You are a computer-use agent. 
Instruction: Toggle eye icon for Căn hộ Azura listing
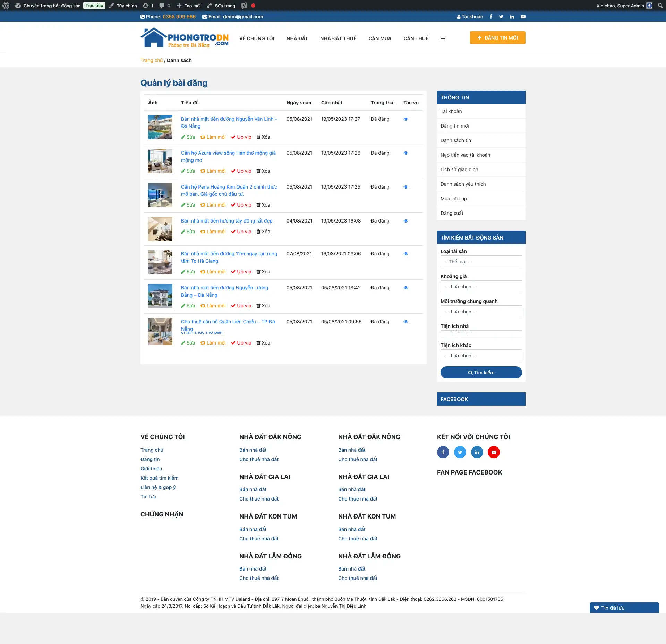(x=406, y=153)
